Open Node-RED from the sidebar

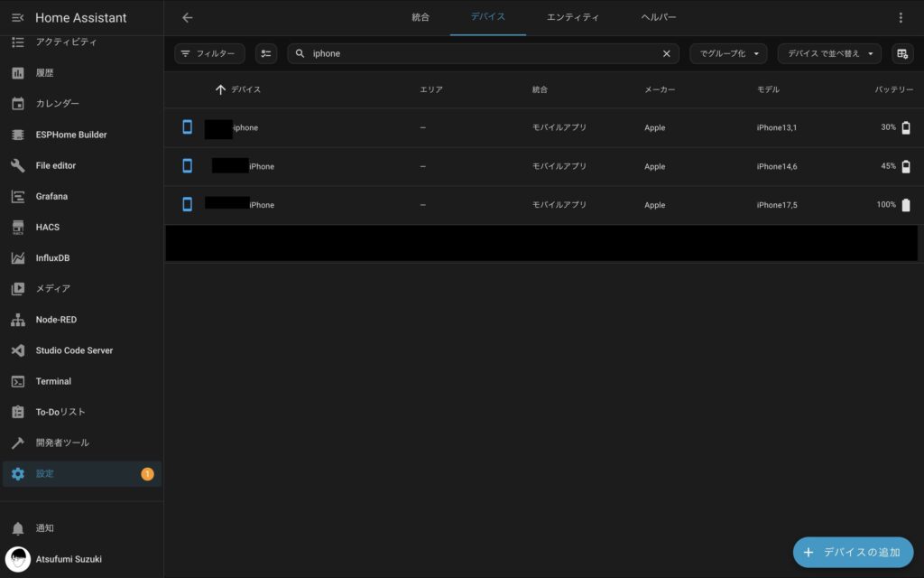click(56, 320)
